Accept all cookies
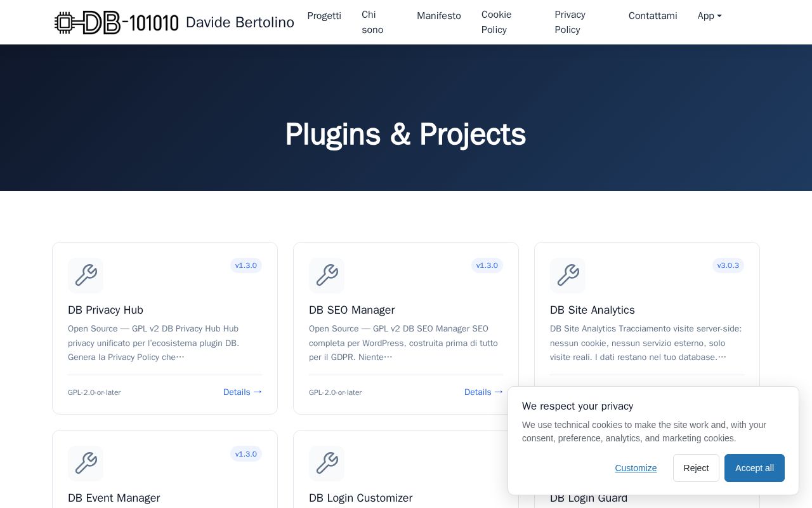Screen dimensions: 812x508 coord(754,468)
